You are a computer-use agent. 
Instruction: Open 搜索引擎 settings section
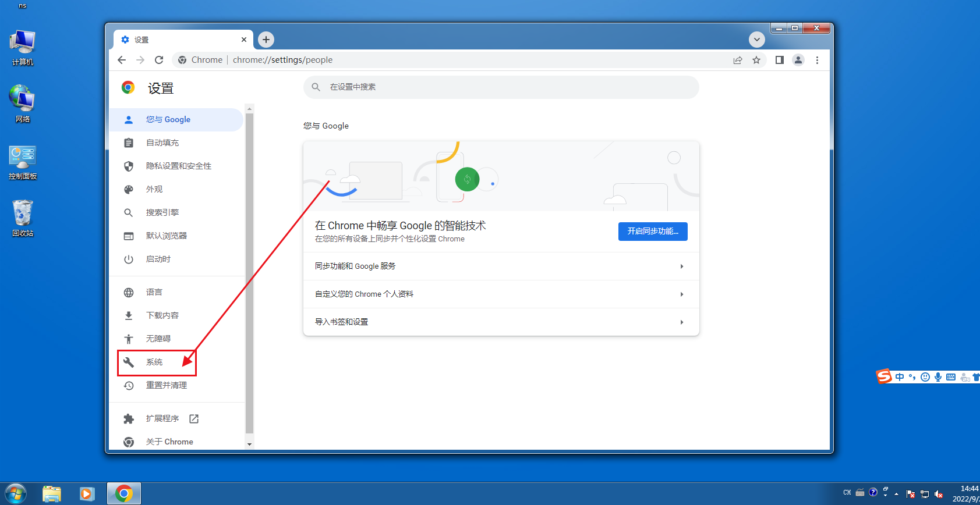point(176,212)
